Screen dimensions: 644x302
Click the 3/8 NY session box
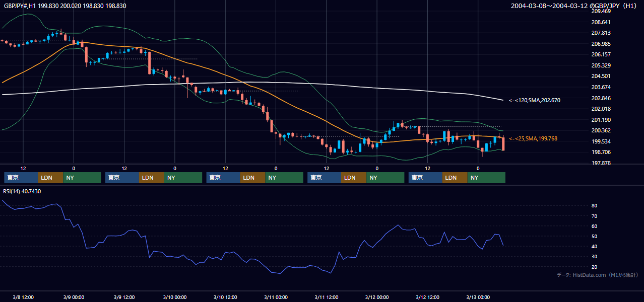pos(82,178)
